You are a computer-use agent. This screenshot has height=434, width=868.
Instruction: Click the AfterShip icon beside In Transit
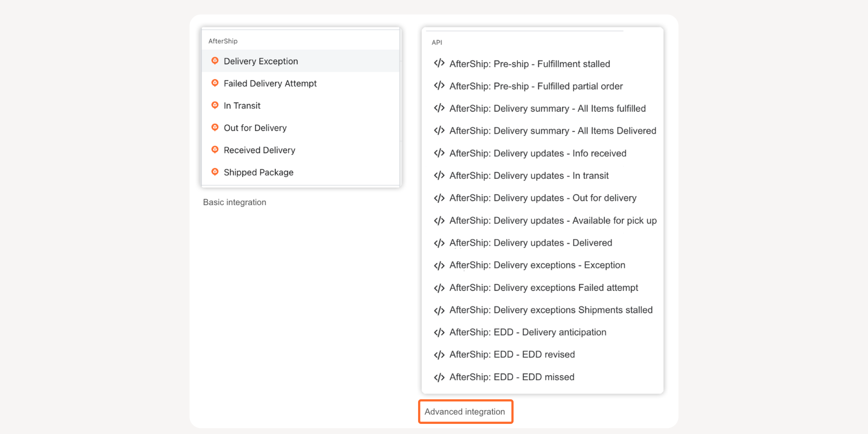coord(215,106)
